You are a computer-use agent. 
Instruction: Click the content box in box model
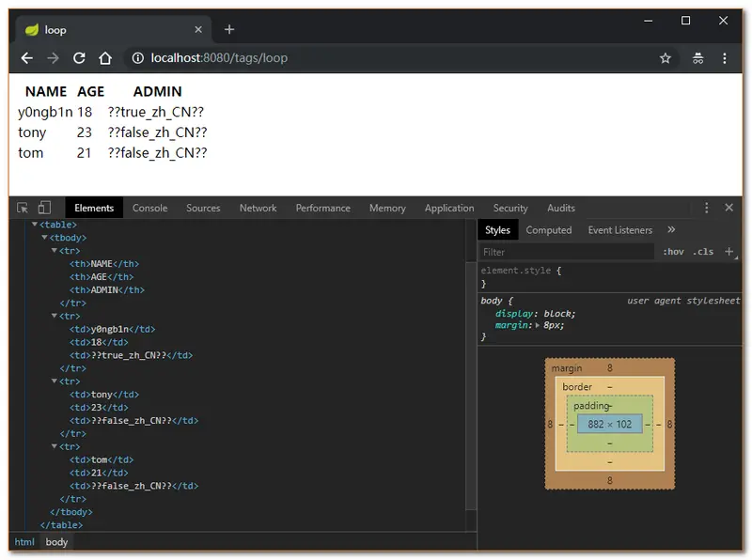click(609, 424)
